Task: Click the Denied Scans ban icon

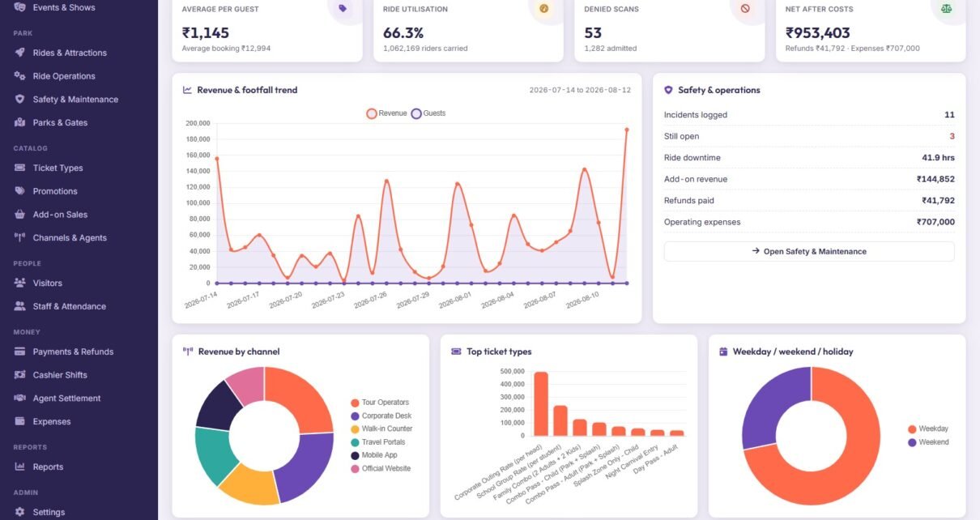Action: [744, 9]
